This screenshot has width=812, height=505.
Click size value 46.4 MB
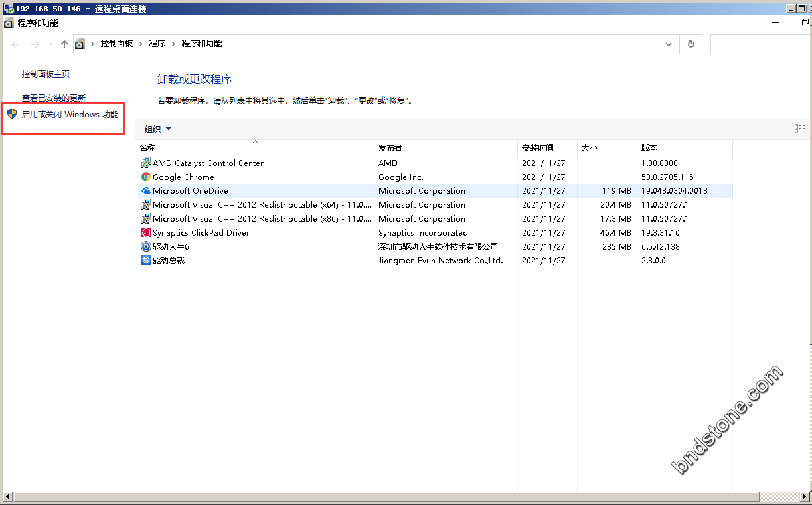[x=615, y=232]
